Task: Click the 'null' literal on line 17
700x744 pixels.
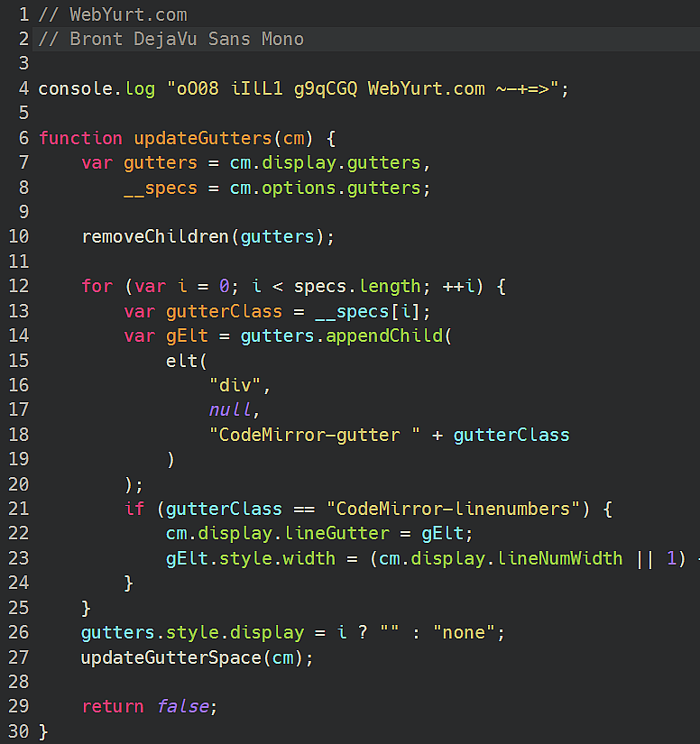Action: pos(230,409)
